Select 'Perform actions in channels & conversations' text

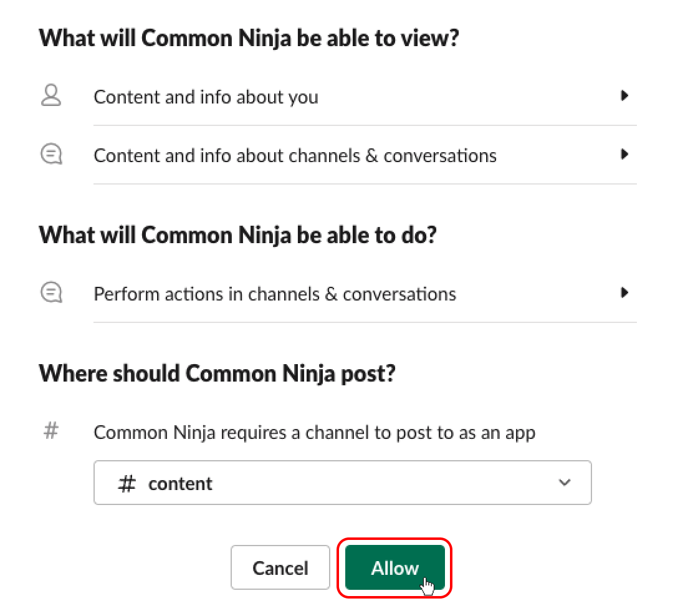click(275, 294)
